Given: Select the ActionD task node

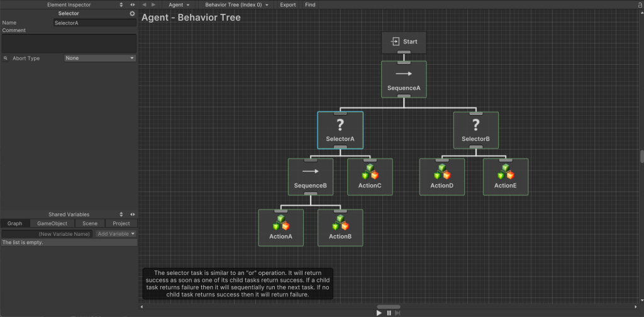Looking at the screenshot, I should pos(442,176).
